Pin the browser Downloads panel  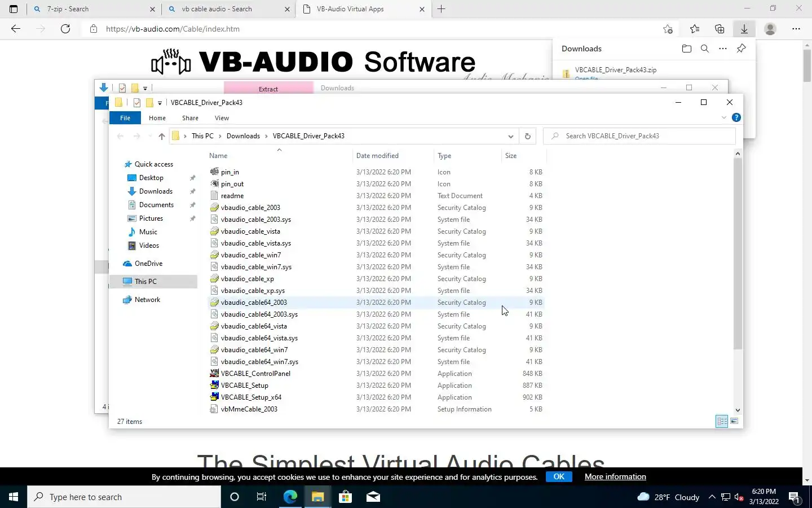pos(742,49)
